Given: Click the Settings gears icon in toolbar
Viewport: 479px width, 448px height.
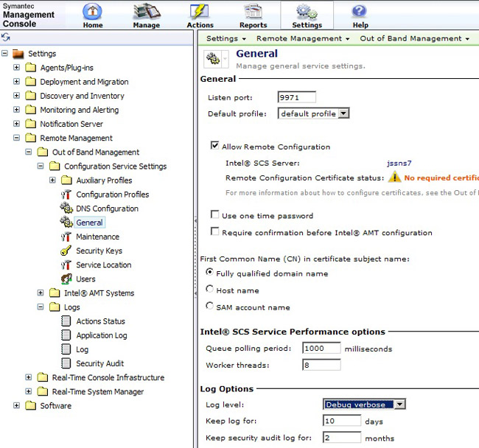Looking at the screenshot, I should click(307, 11).
